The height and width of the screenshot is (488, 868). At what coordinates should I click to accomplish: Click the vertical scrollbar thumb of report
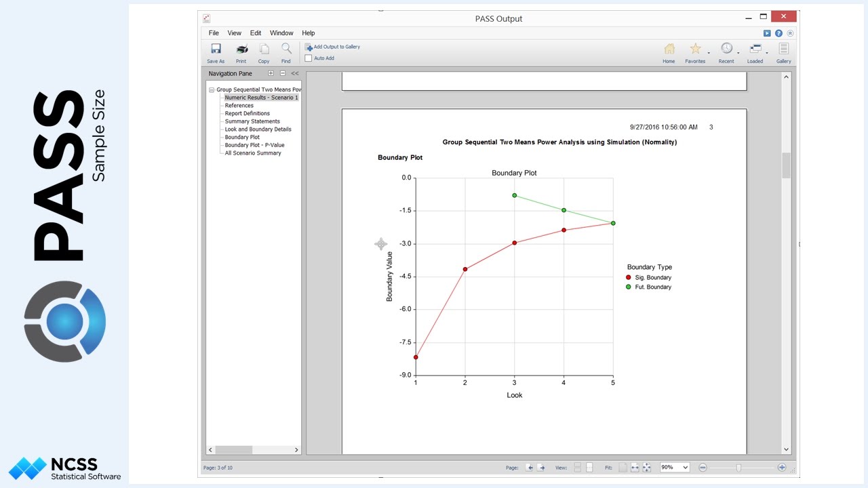[787, 165]
